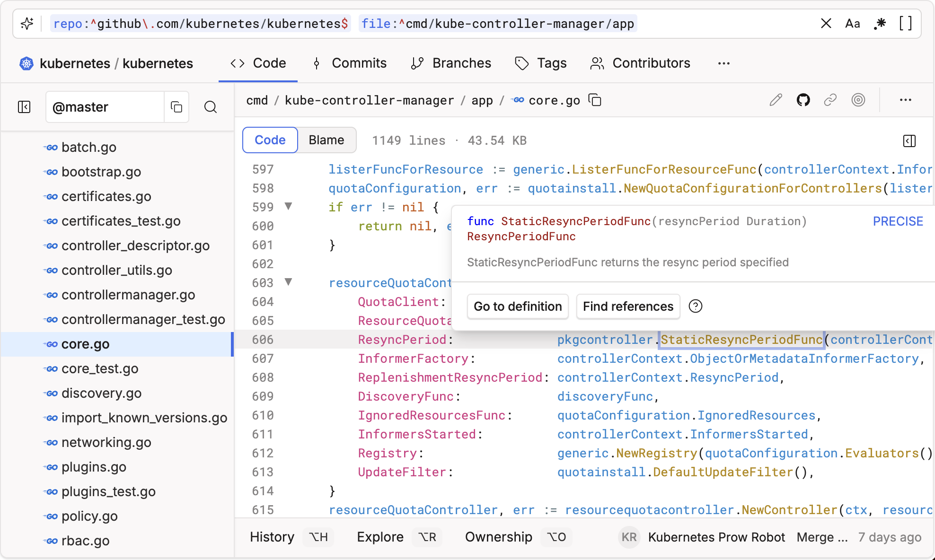Click Go to definition button
The image size is (935, 560).
518,306
